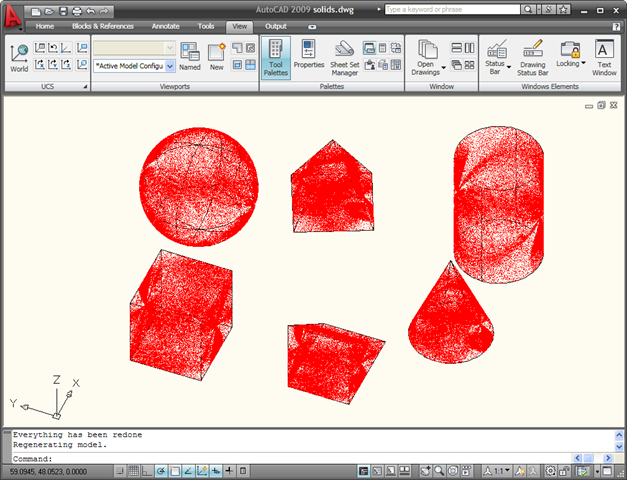Image resolution: width=627 pixels, height=480 pixels.
Task: Switch to the Annotate ribbon tab
Action: click(x=165, y=27)
